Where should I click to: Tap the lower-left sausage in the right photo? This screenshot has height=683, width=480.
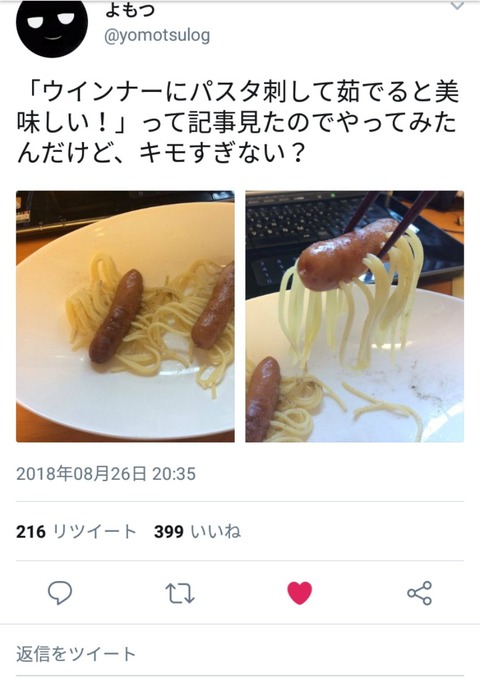pos(262,399)
